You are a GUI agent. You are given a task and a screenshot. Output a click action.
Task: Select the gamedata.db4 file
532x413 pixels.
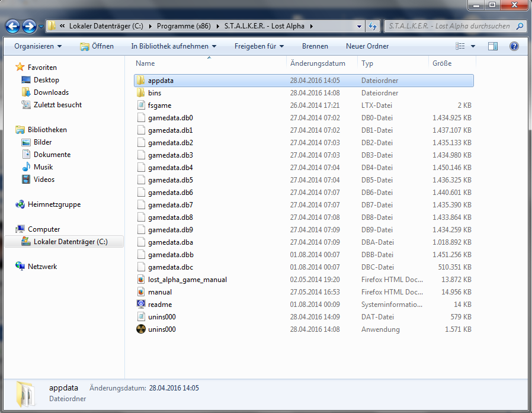[x=304, y=168]
